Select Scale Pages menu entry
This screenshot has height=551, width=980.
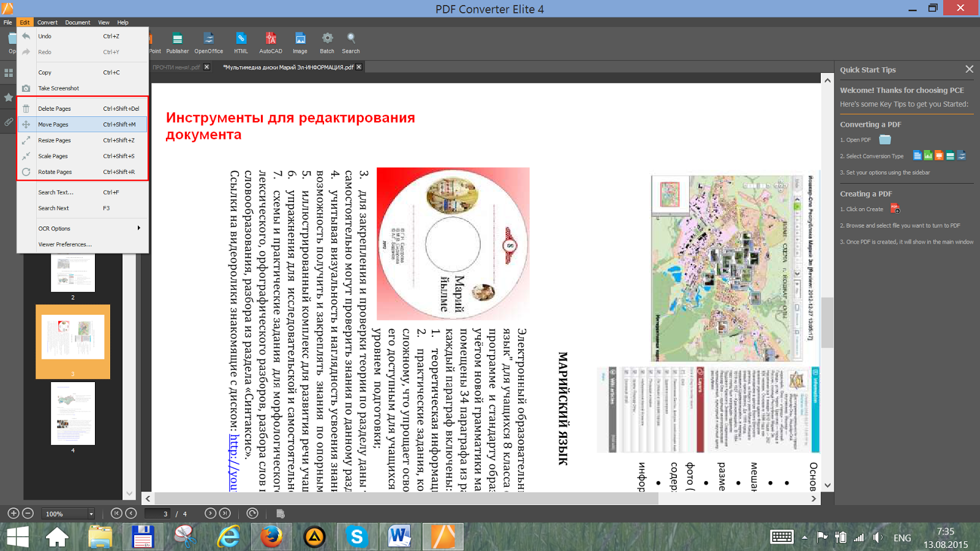(83, 156)
